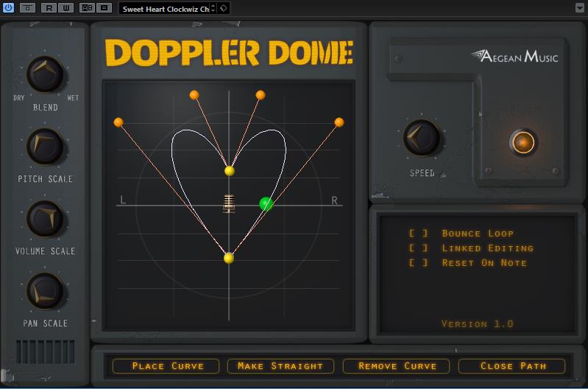Screen dimensions: 588x389
Task: Open the preset browser diamond icon
Action: [224, 8]
